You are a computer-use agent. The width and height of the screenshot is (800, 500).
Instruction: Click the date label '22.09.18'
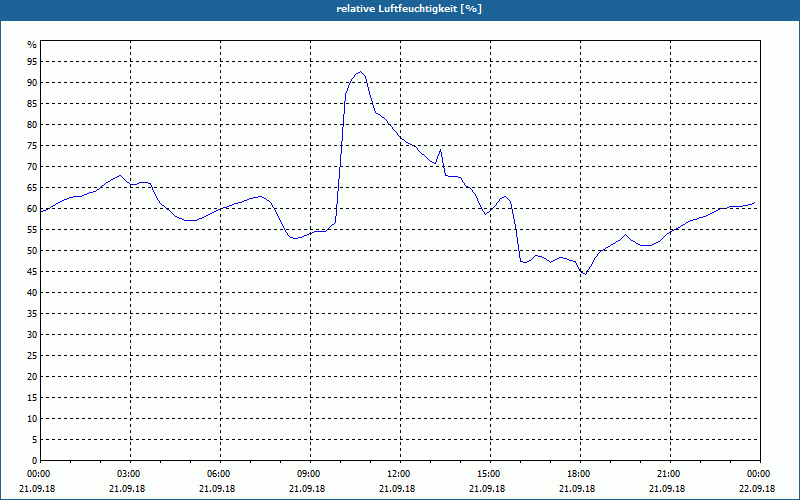(757, 489)
